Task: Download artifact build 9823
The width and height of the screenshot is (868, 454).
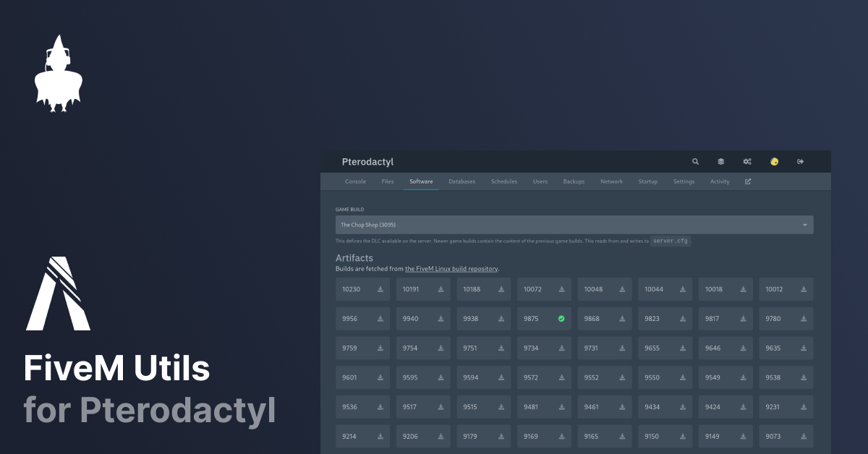Action: pyautogui.click(x=683, y=319)
